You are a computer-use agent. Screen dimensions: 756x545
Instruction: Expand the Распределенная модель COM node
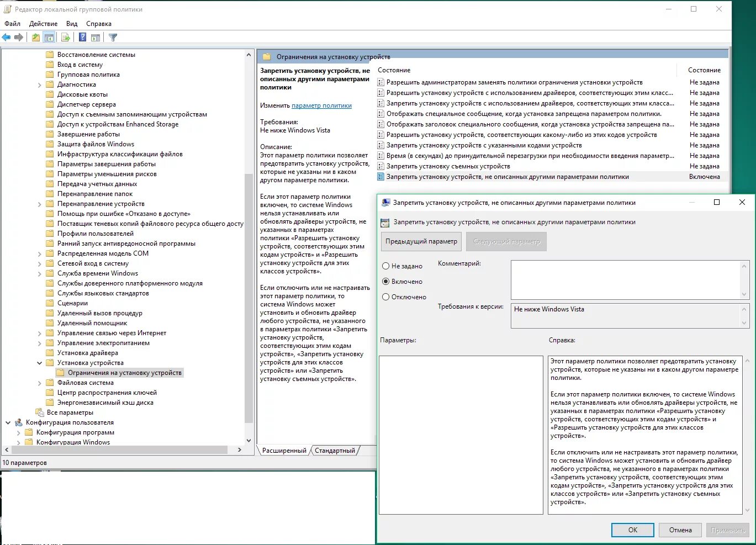click(x=40, y=254)
